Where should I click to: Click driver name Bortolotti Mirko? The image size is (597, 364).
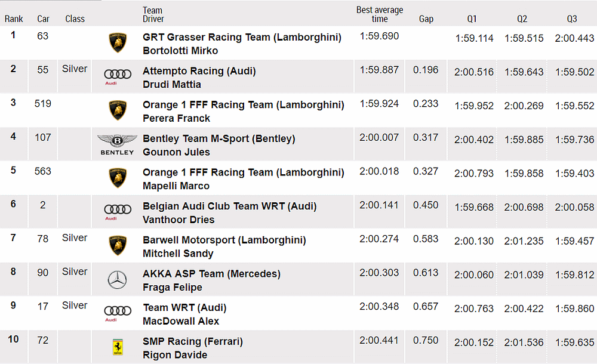pyautogui.click(x=180, y=51)
